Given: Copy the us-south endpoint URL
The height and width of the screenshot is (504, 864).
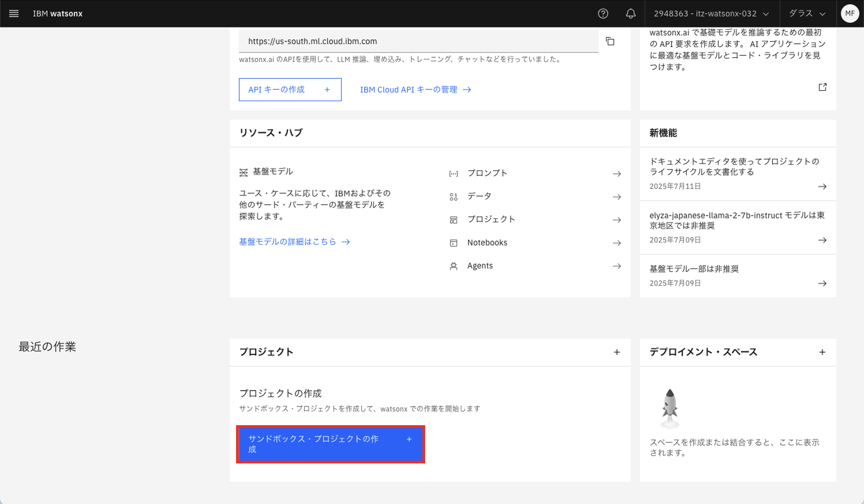Looking at the screenshot, I should (610, 41).
